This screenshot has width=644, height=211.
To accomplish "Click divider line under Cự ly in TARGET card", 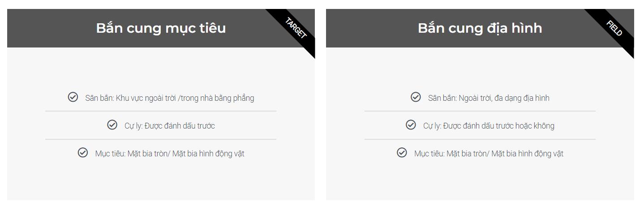I will 161,139.
